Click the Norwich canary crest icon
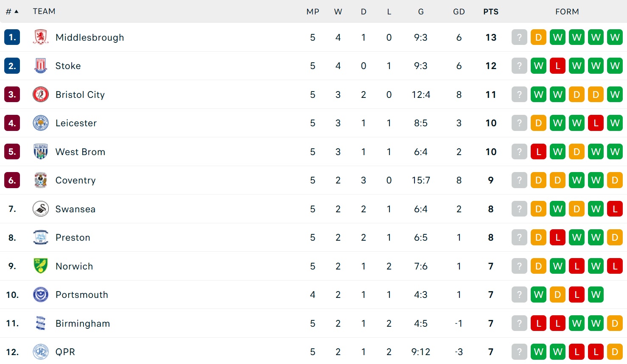The image size is (627, 364). click(41, 266)
